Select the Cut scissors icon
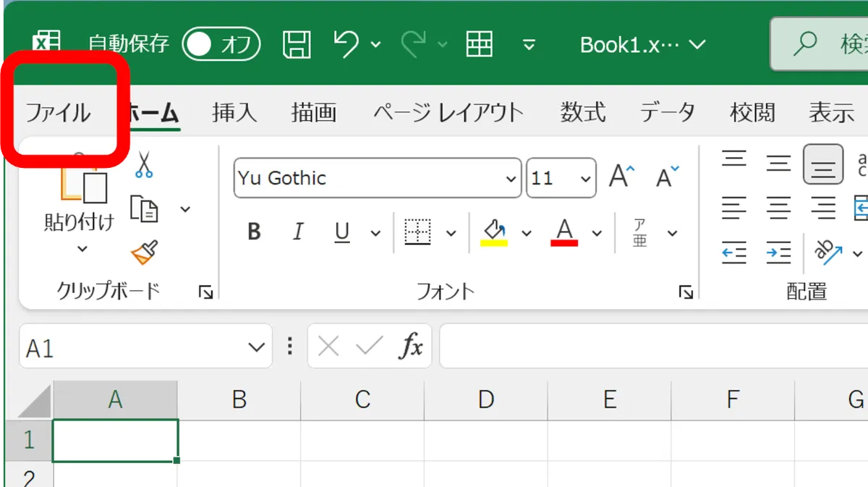Viewport: 868px width, 487px height. click(144, 165)
